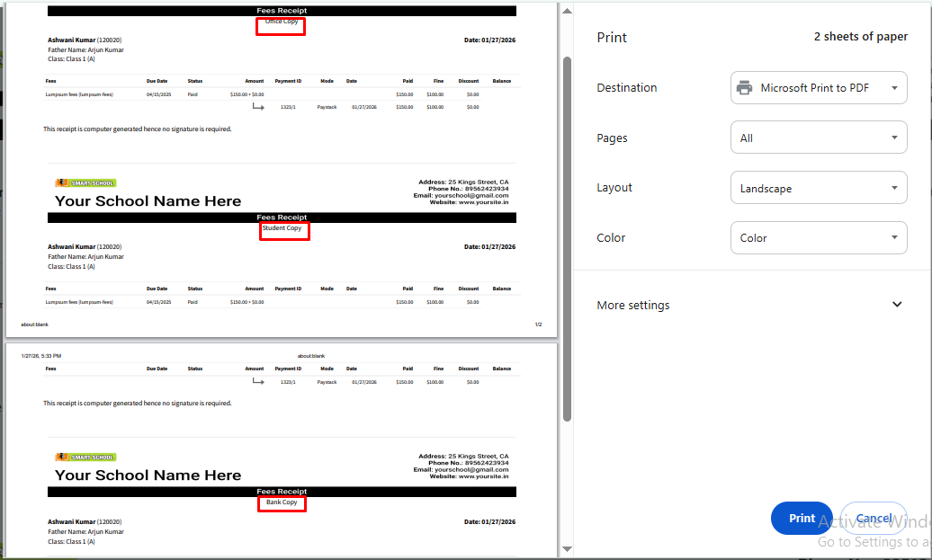This screenshot has height=560, width=932.
Task: Click the Smart School logo on first page
Action: (85, 182)
